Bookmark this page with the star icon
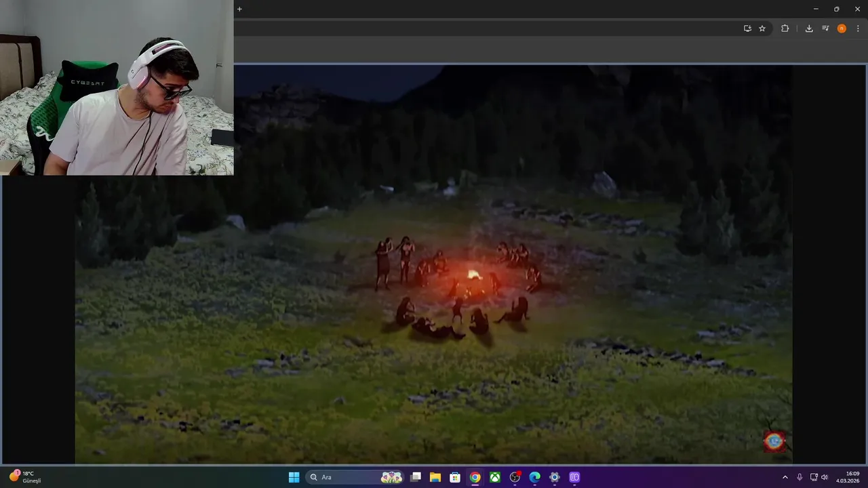Image resolution: width=868 pixels, height=488 pixels. pyautogui.click(x=762, y=28)
